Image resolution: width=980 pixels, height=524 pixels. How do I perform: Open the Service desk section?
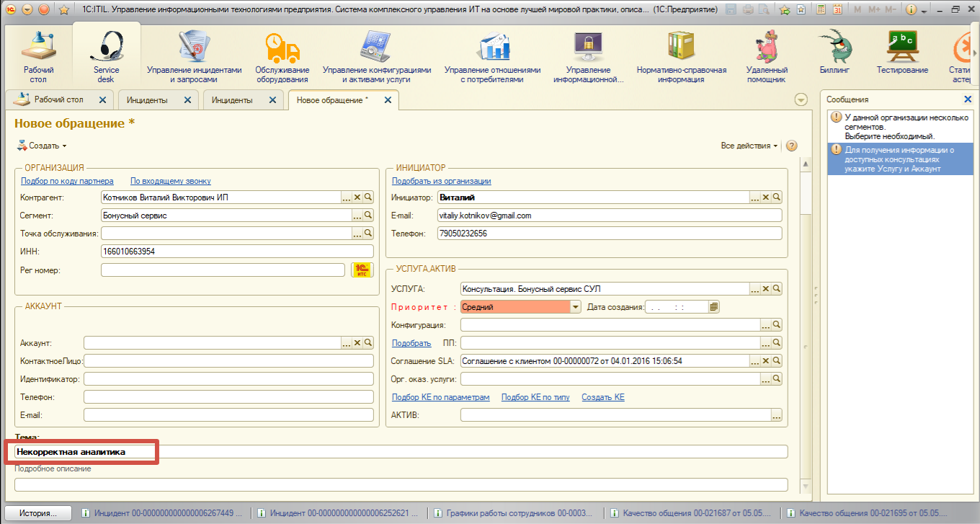pos(107,55)
